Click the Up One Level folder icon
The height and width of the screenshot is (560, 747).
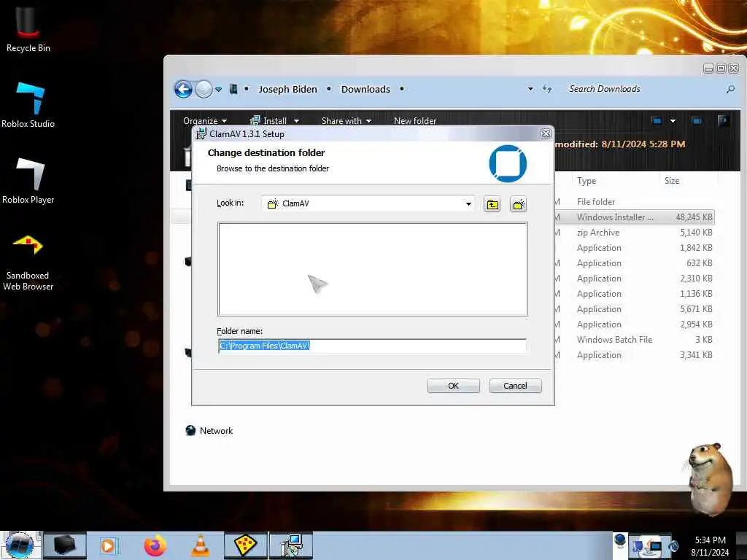coord(492,205)
